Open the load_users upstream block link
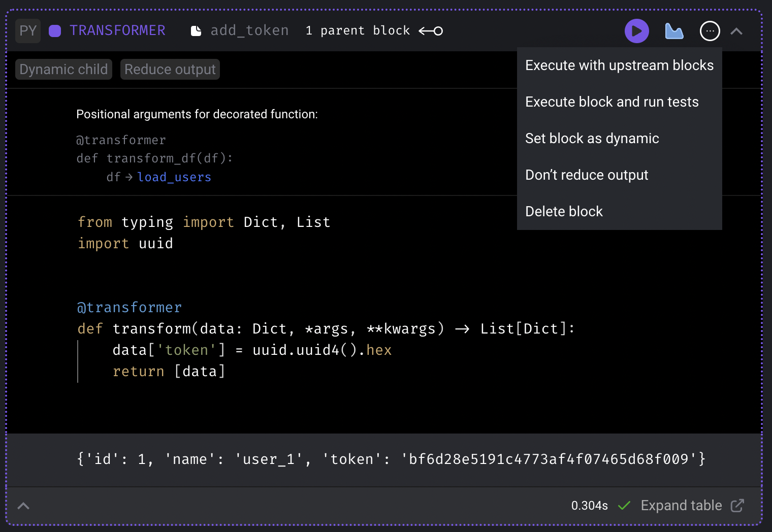772x532 pixels. pos(174,177)
